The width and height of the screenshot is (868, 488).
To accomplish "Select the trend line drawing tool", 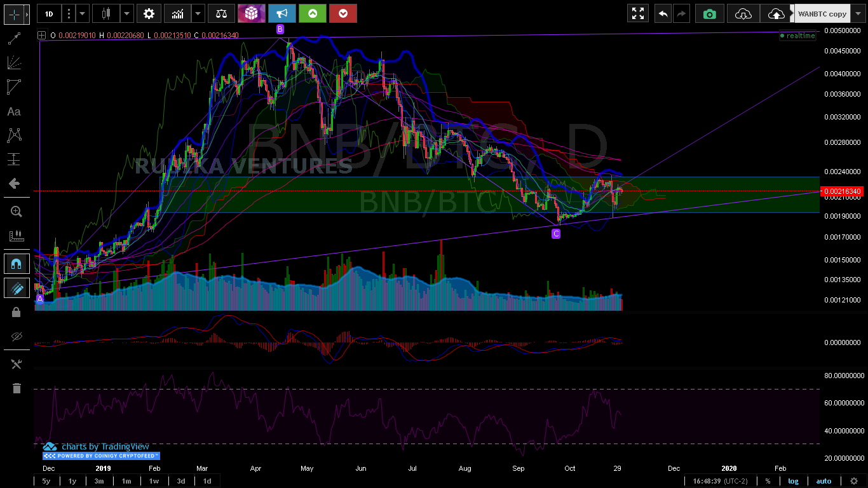I will pos(13,39).
